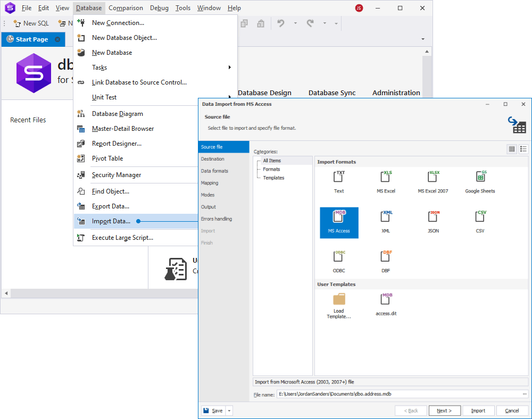This screenshot has width=532, height=419.
Task: Choose New Connection from Database menu
Action: coord(155,23)
